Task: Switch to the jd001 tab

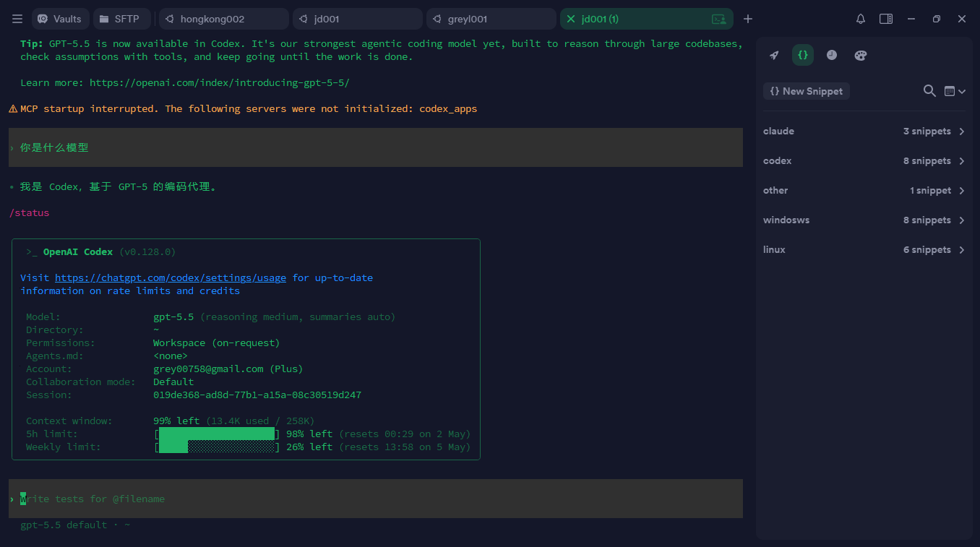Action: tap(357, 19)
